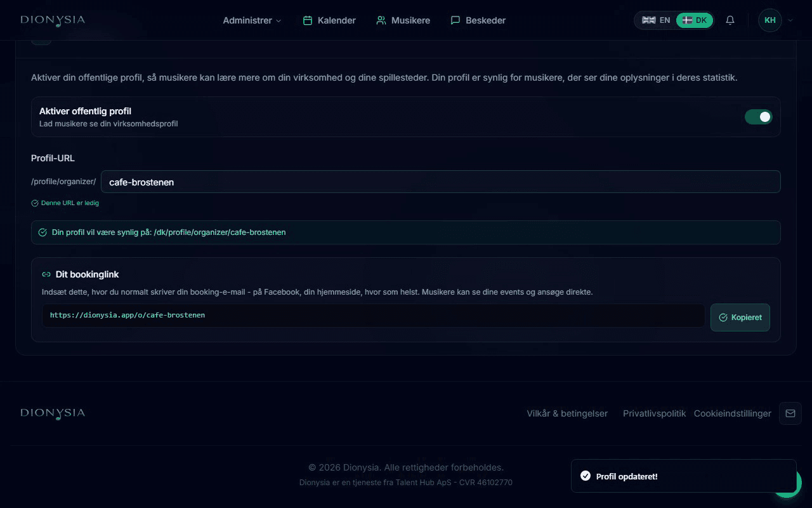Click the calendar icon beside Kalender
Screen dimensions: 812x508
[x=308, y=20]
